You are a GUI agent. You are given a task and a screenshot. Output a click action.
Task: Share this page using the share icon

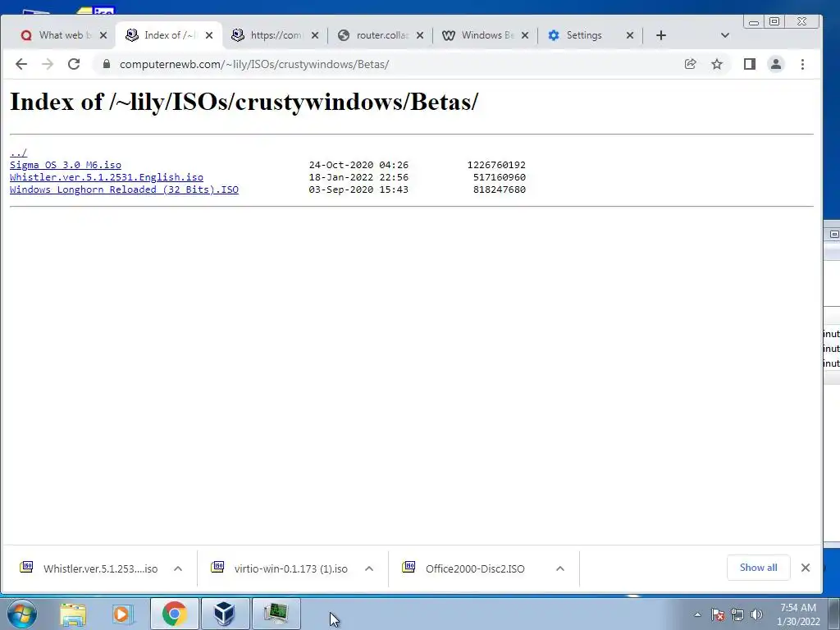point(691,64)
